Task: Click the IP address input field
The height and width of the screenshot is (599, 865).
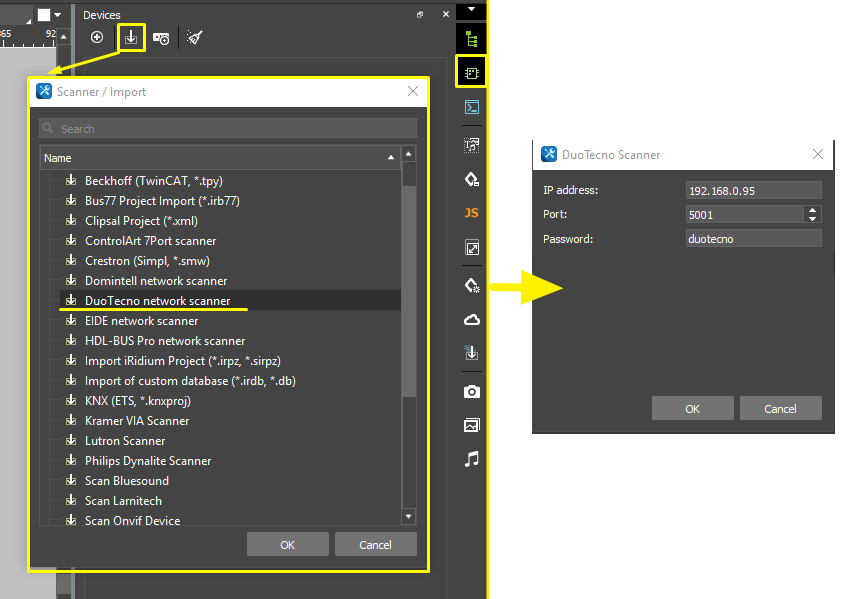Action: click(x=753, y=191)
